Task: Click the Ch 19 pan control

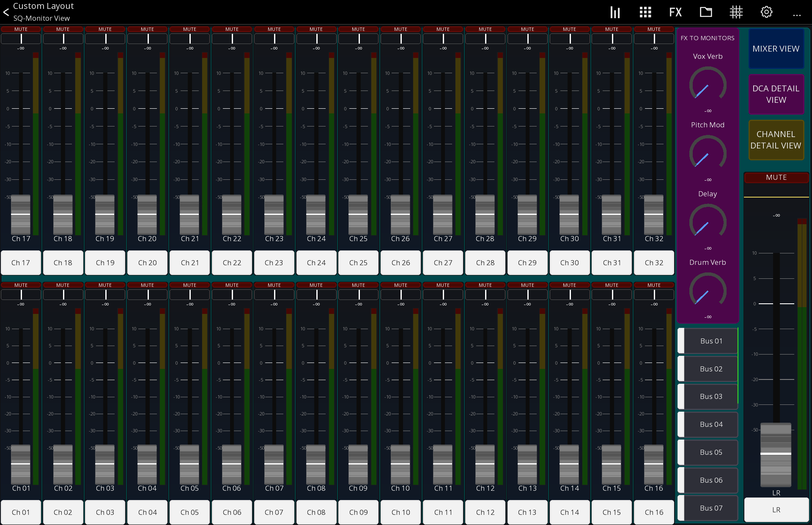Action: click(105, 39)
